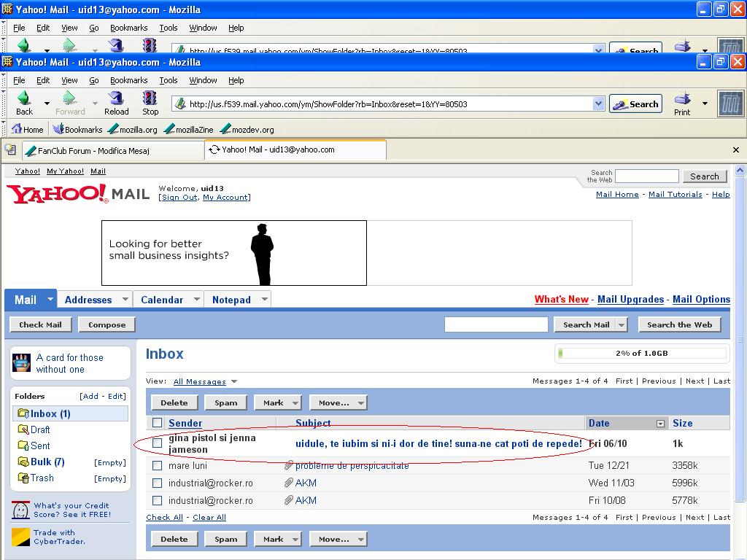The image size is (747, 560).
Task: Click attachment paperclip on mare luni message
Action: (289, 465)
